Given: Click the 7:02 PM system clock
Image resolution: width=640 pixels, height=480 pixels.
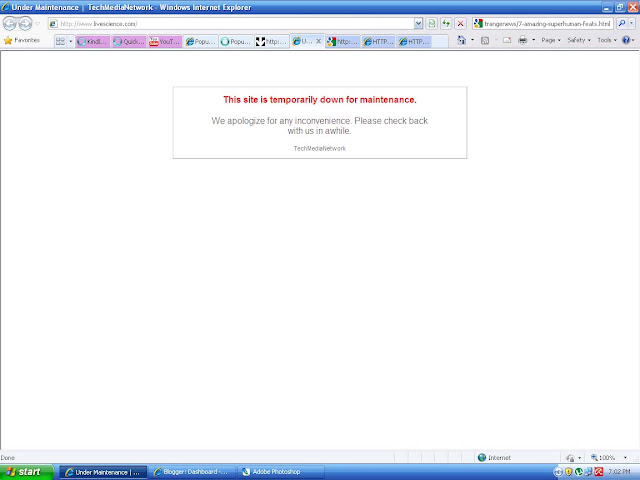Looking at the screenshot, I should point(620,472).
